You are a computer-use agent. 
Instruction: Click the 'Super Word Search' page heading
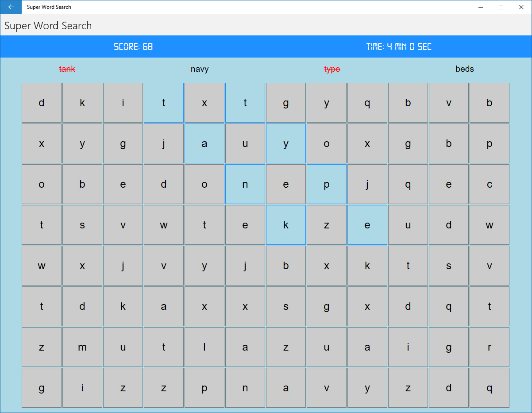pyautogui.click(x=48, y=26)
